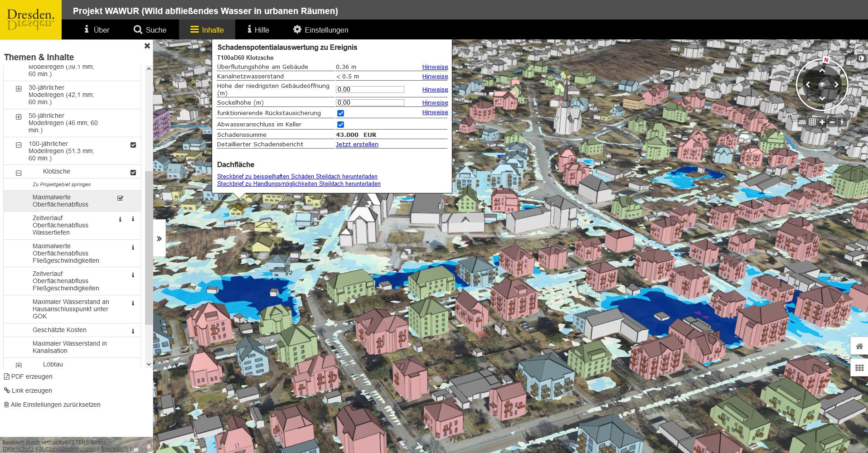Expand the Löbtau tree node
This screenshot has width=868, height=453.
tap(19, 365)
